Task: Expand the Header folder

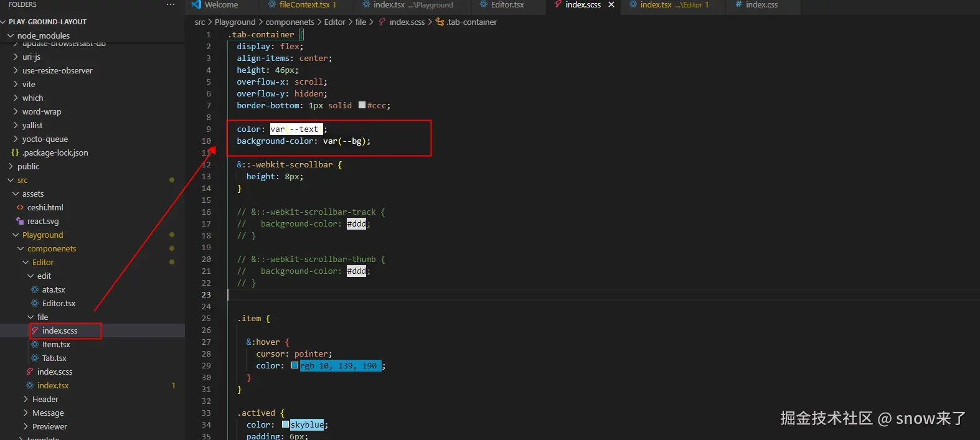Action: 45,399
